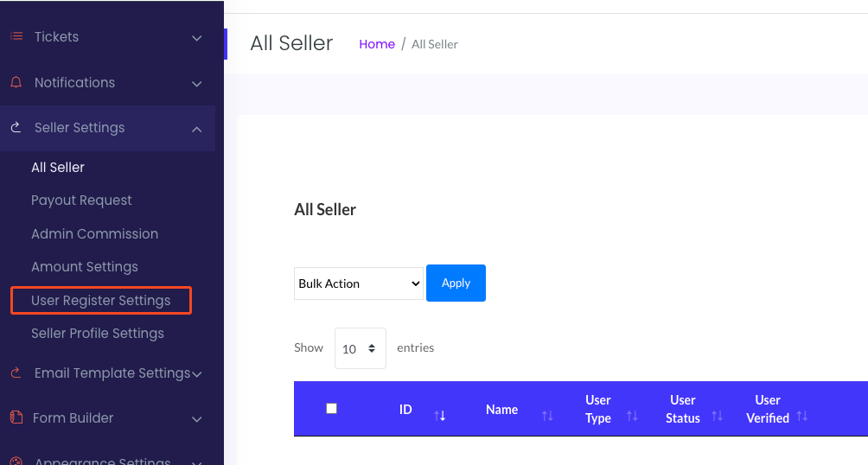Open Payout Request menu item
The width and height of the screenshot is (868, 465).
(x=81, y=201)
